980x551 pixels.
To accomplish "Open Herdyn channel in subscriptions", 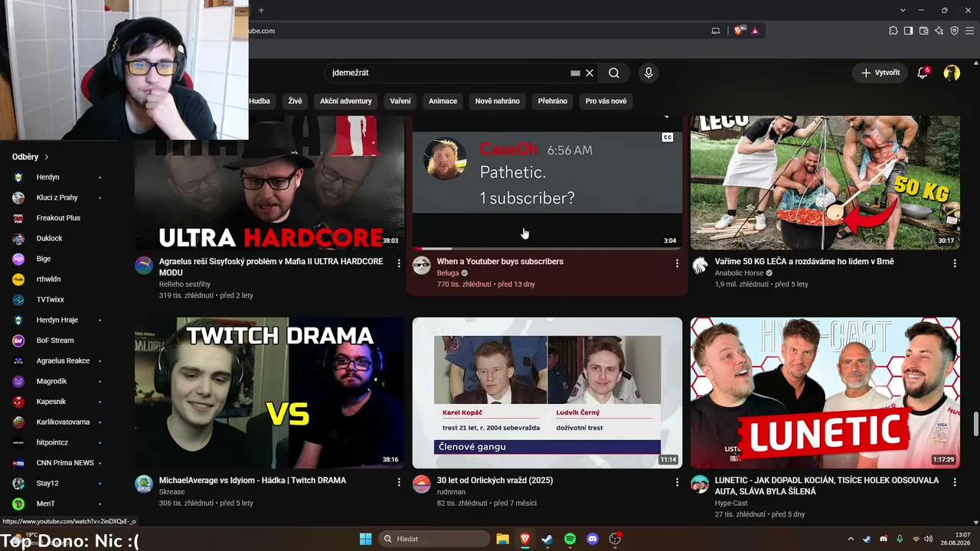I will [x=57, y=178].
